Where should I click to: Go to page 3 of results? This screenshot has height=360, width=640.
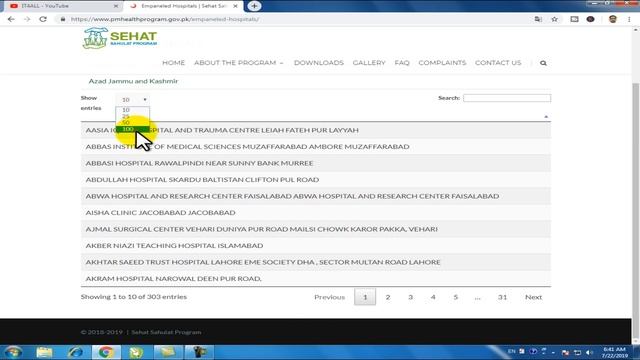(x=411, y=297)
